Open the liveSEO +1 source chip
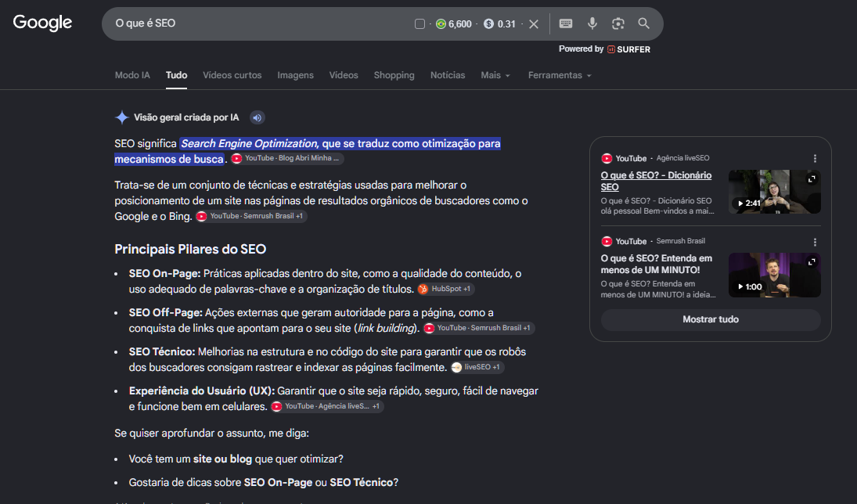857x504 pixels. [477, 367]
